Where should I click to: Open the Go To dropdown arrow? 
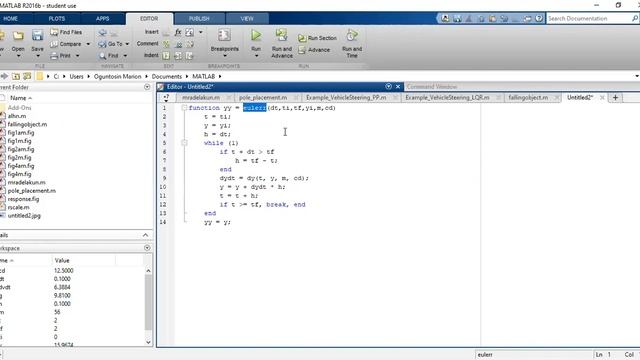point(127,44)
